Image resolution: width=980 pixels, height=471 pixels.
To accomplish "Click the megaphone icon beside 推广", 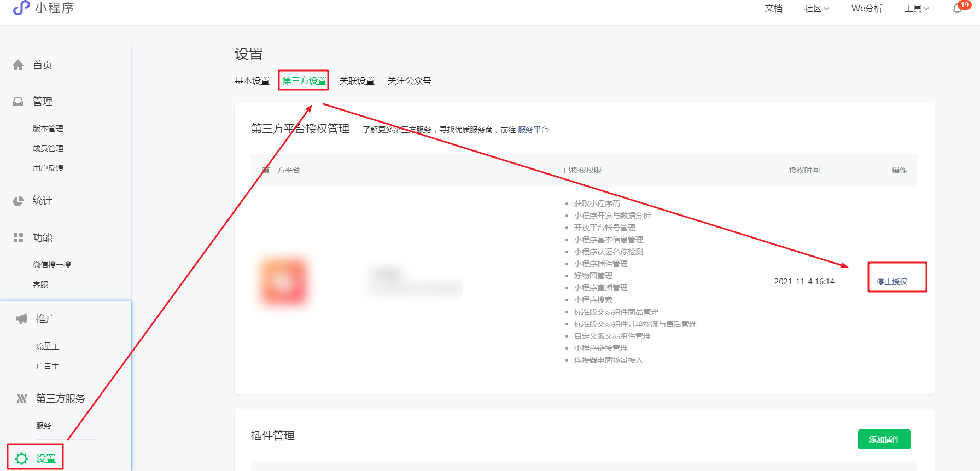I will click(21, 319).
